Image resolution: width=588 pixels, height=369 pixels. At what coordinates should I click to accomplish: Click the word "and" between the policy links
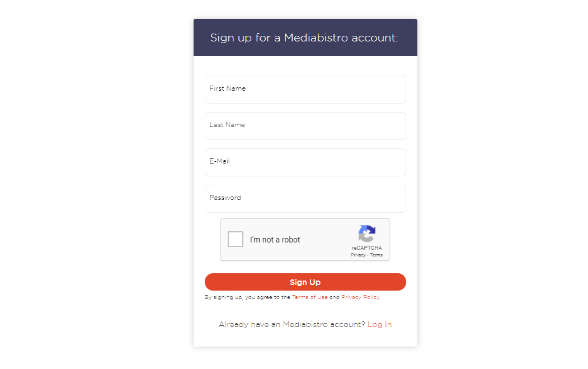335,297
